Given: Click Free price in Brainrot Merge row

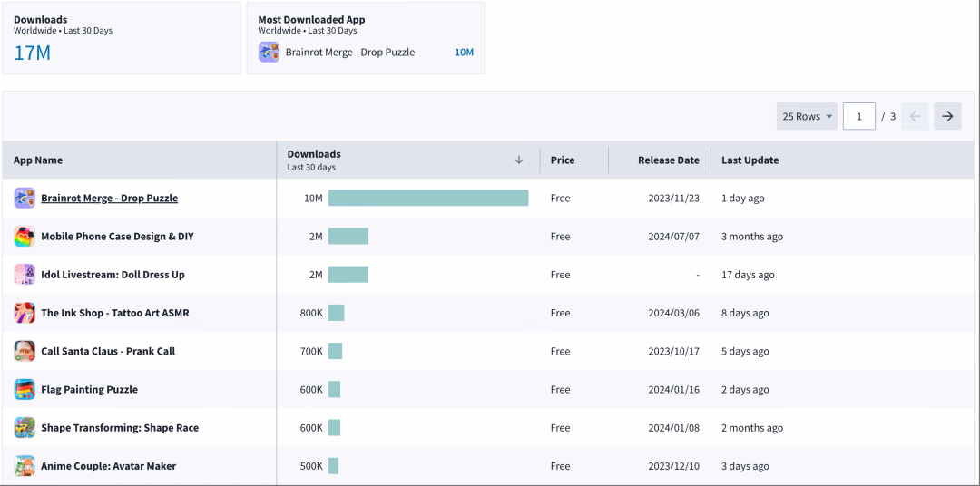Looking at the screenshot, I should 560,198.
